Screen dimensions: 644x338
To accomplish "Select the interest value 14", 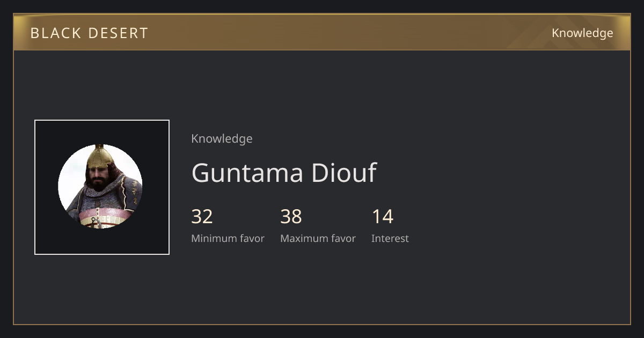I will [383, 217].
